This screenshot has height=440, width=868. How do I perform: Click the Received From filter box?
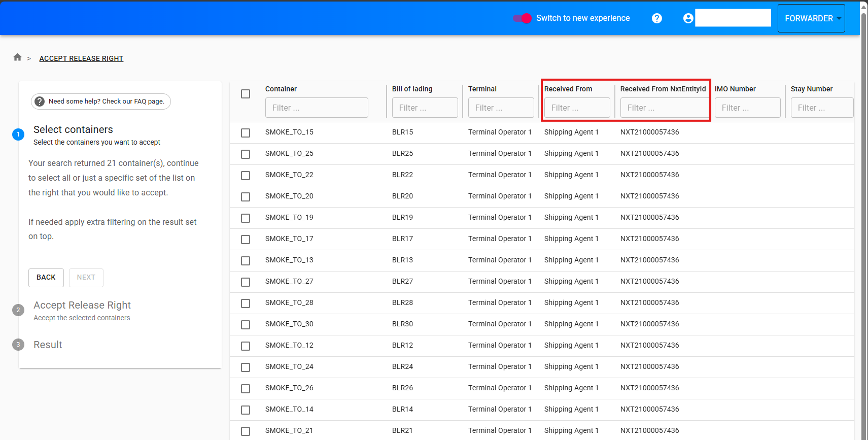pos(577,108)
